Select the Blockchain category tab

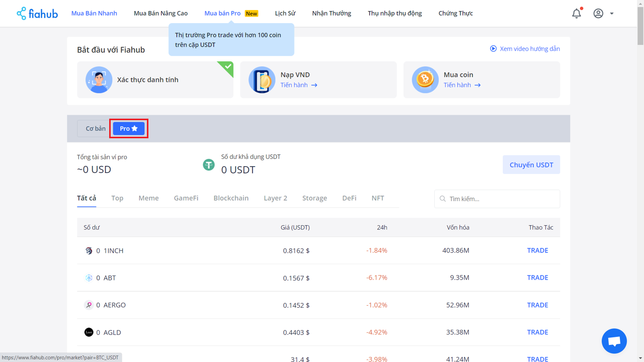point(231,198)
